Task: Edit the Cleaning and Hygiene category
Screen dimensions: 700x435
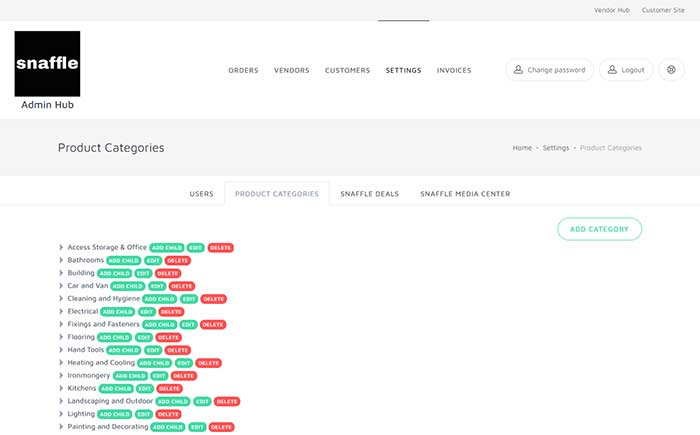Action: point(189,299)
